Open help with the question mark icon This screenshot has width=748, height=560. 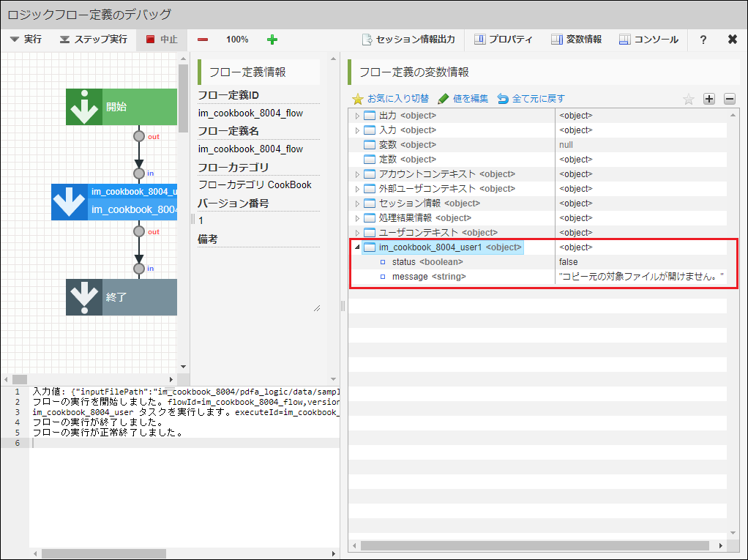coord(703,40)
